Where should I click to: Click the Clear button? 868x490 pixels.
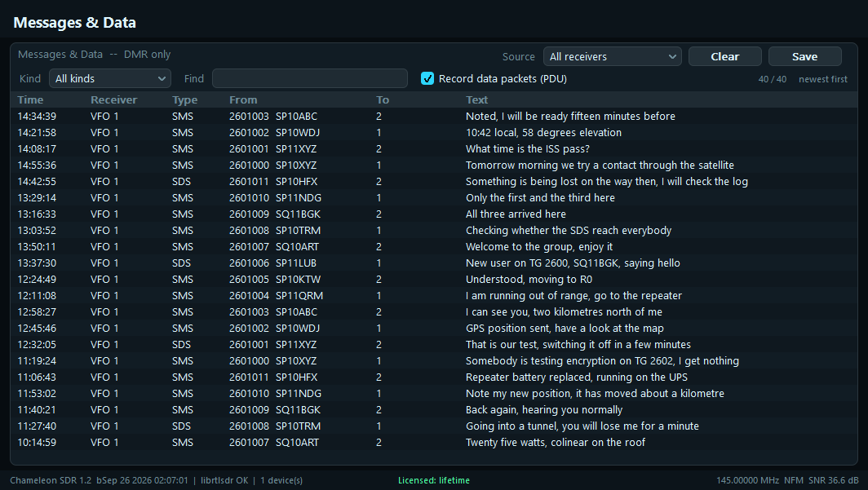[724, 56]
